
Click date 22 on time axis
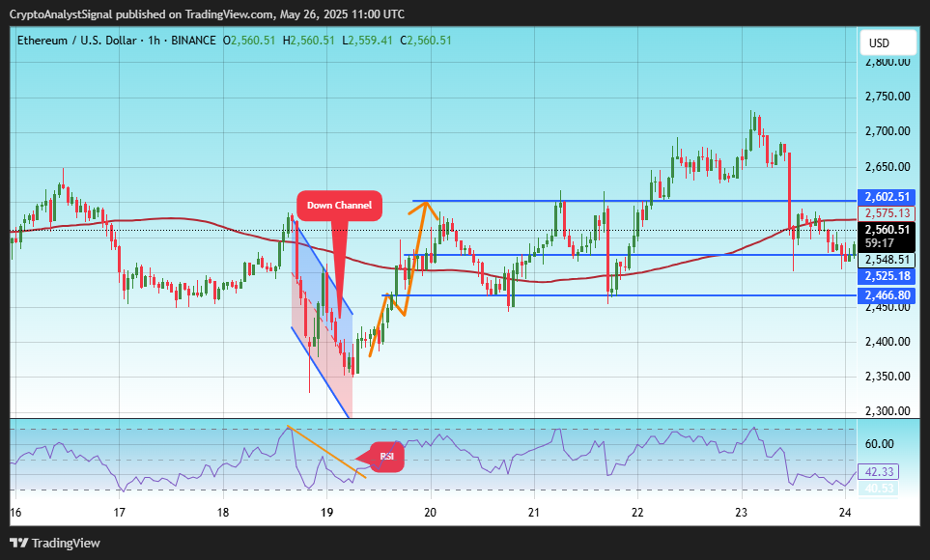[637, 513]
